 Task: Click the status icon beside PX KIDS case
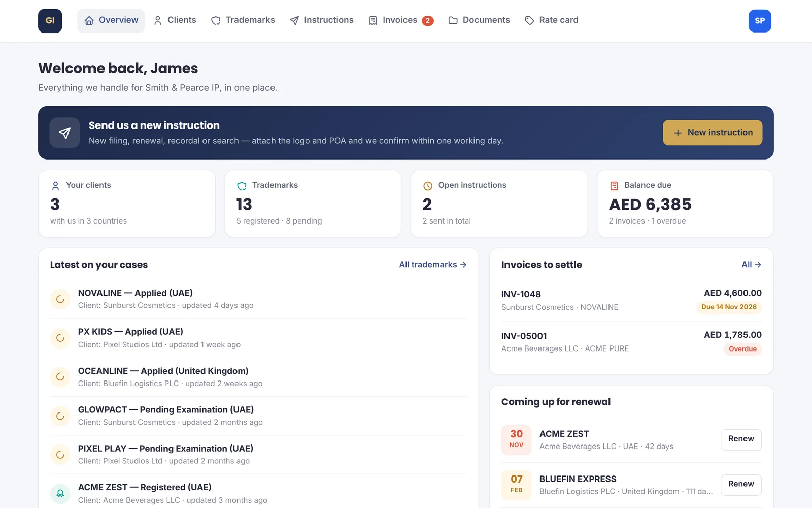(x=60, y=338)
